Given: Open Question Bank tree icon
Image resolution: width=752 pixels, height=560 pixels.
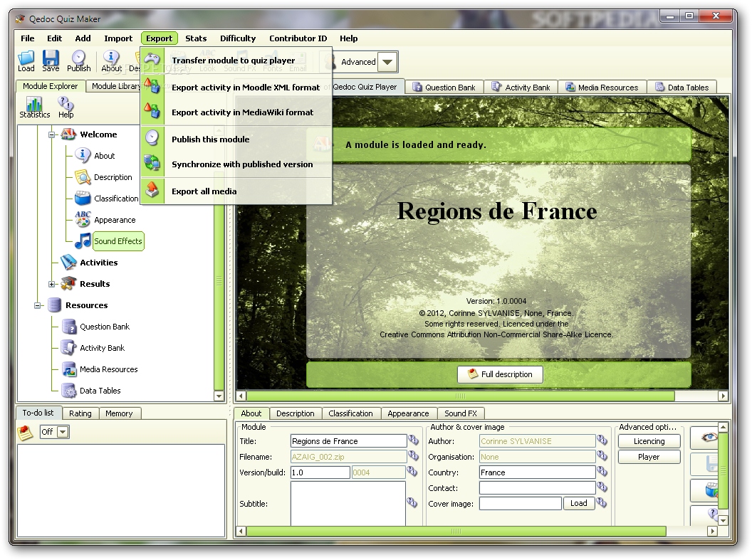Looking at the screenshot, I should (x=68, y=326).
